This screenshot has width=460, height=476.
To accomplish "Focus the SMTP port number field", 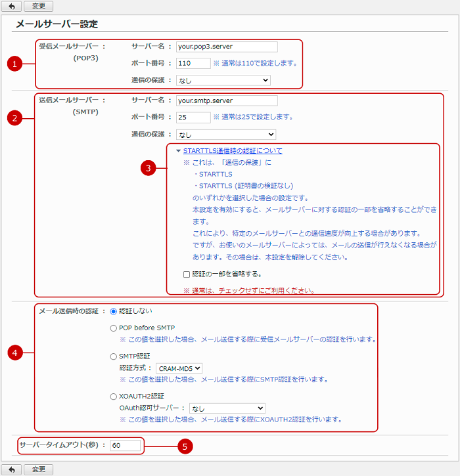I will point(193,117).
